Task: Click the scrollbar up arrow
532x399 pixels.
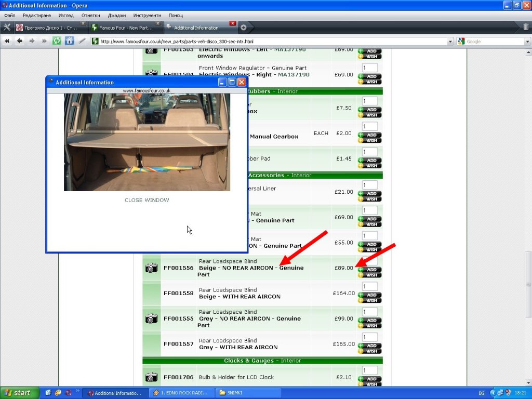Action: [x=528, y=52]
